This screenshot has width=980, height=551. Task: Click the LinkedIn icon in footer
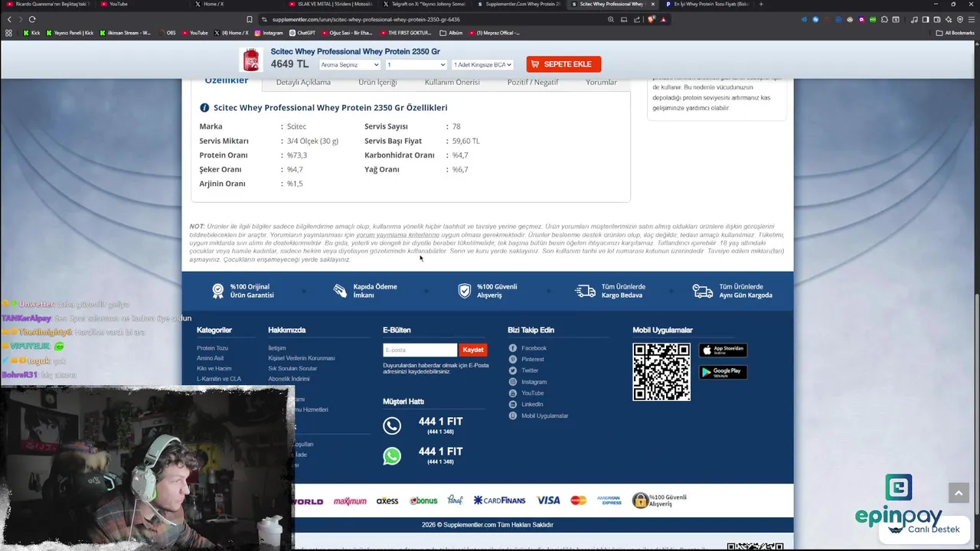513,404
